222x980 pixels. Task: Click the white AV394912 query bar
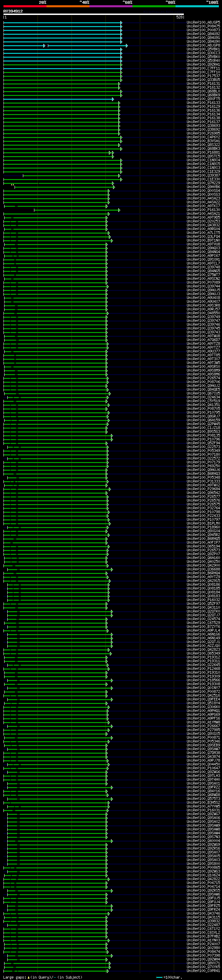coord(94,15)
